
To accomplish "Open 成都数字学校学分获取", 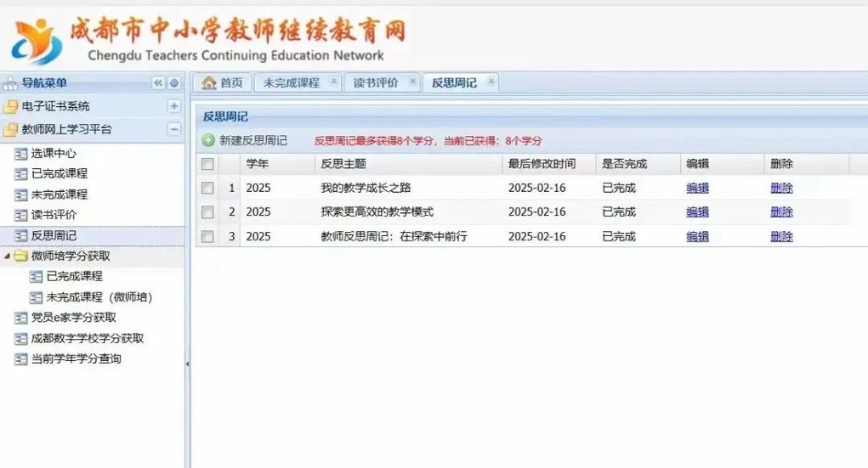I will (x=88, y=339).
